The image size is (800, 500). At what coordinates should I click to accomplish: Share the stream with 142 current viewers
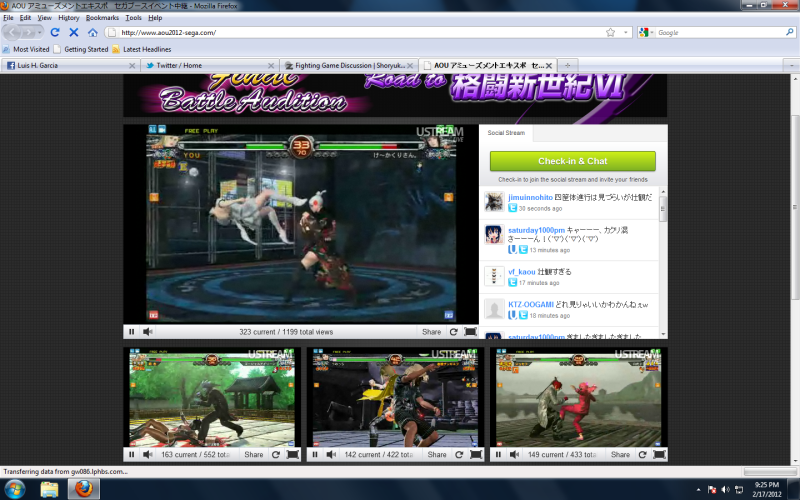(x=437, y=454)
